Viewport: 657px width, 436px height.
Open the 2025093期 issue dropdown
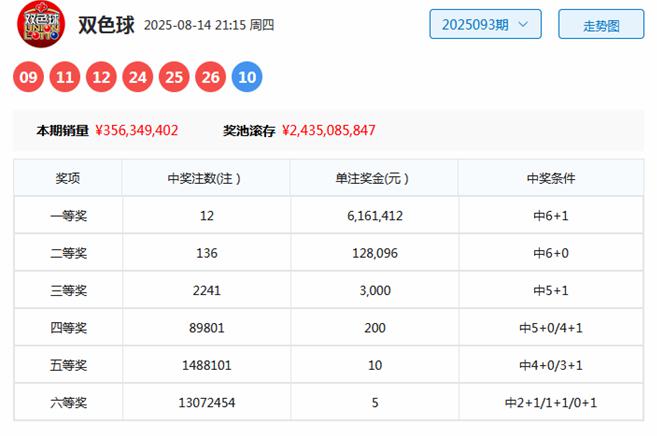tap(485, 24)
